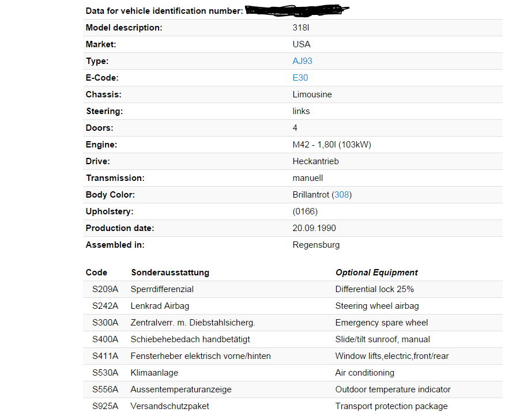Select the Sperrdifferenzial equipment entry
This screenshot has height=420, width=512.
coord(162,289)
